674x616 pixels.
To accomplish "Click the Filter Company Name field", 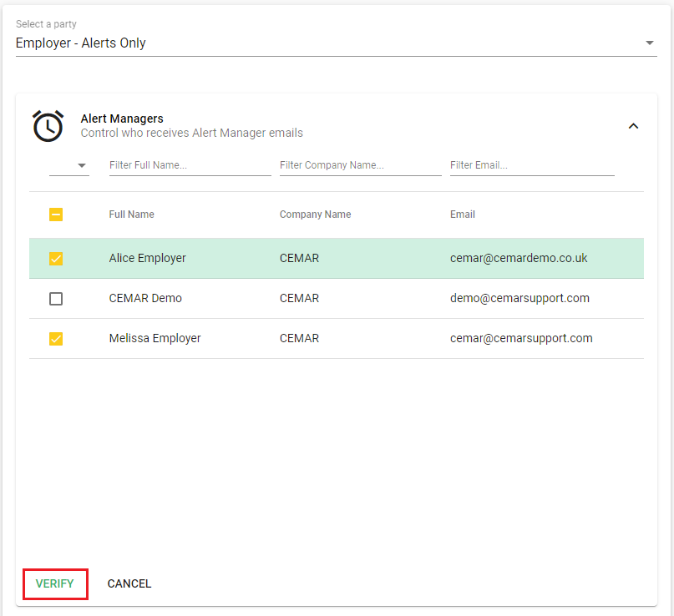I will 360,165.
